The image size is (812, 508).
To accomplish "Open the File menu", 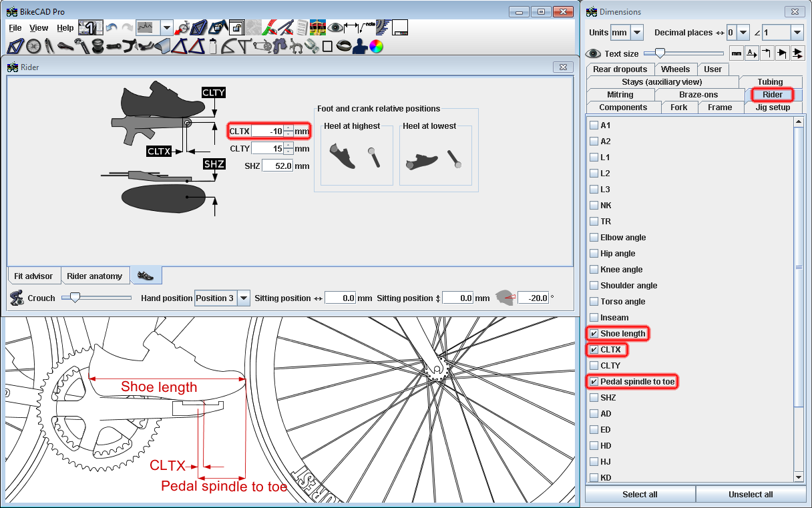I will point(15,28).
